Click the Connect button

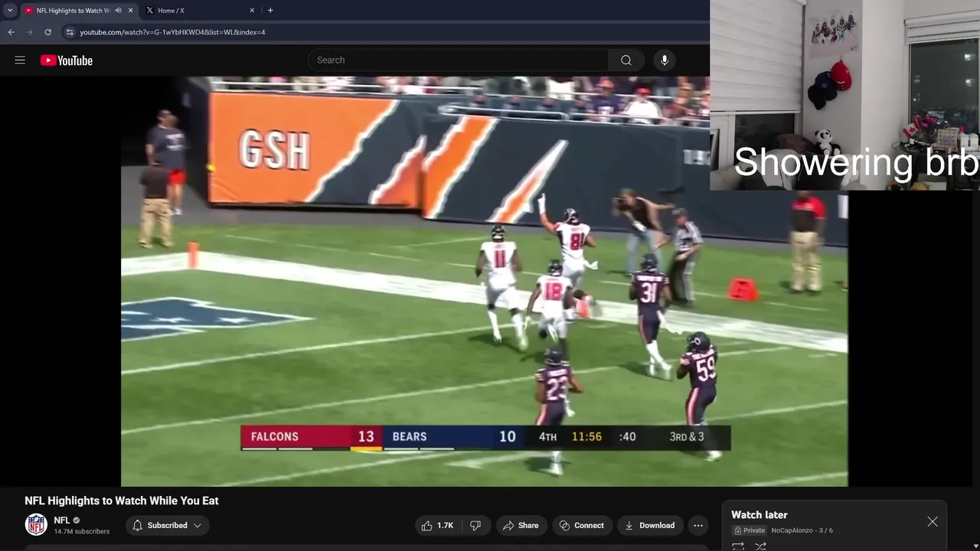pos(582,526)
